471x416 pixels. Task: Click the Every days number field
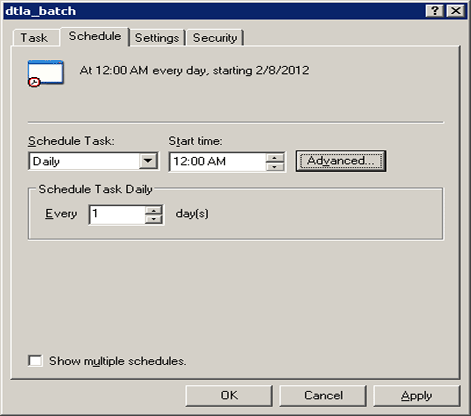point(117,215)
